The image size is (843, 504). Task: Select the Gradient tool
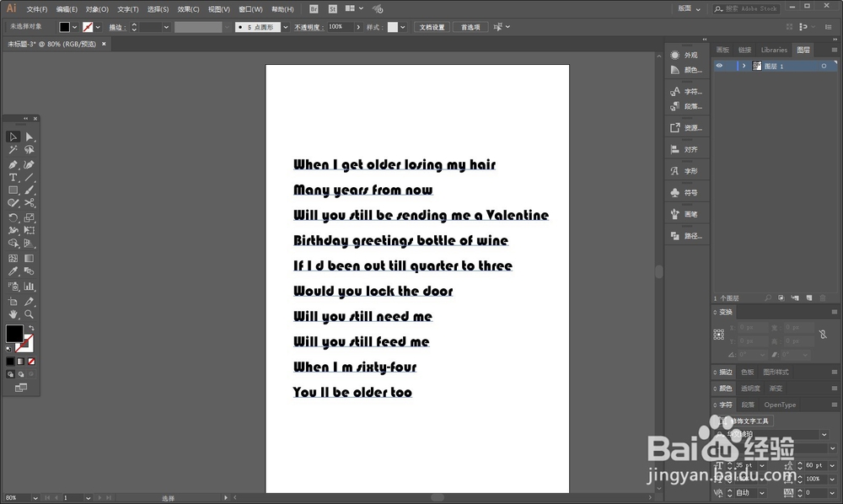29,259
